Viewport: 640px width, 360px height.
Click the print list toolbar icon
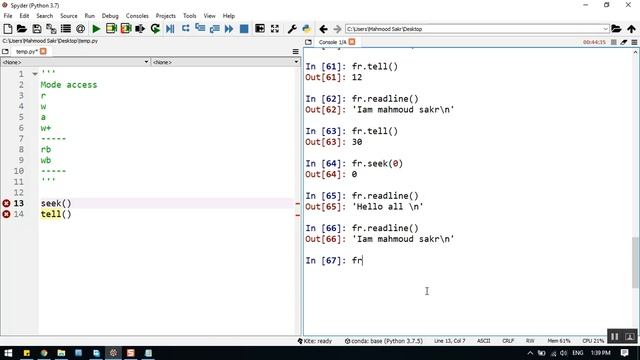(x=66, y=29)
